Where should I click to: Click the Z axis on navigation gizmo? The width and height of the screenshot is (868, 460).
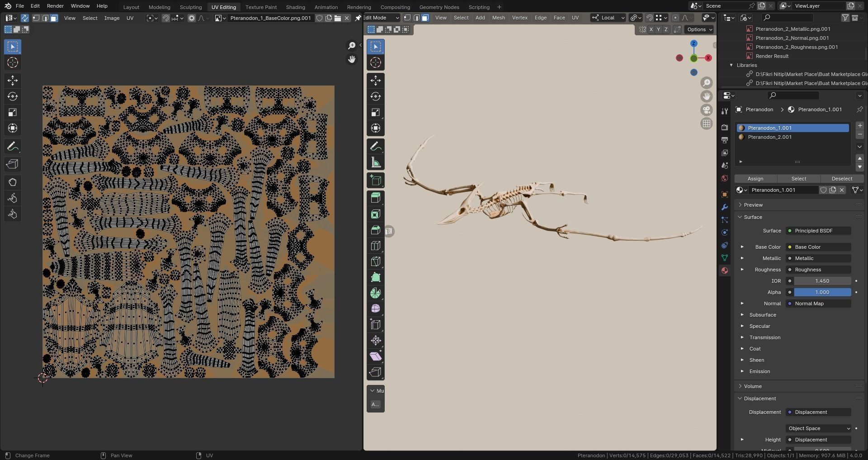click(x=693, y=43)
